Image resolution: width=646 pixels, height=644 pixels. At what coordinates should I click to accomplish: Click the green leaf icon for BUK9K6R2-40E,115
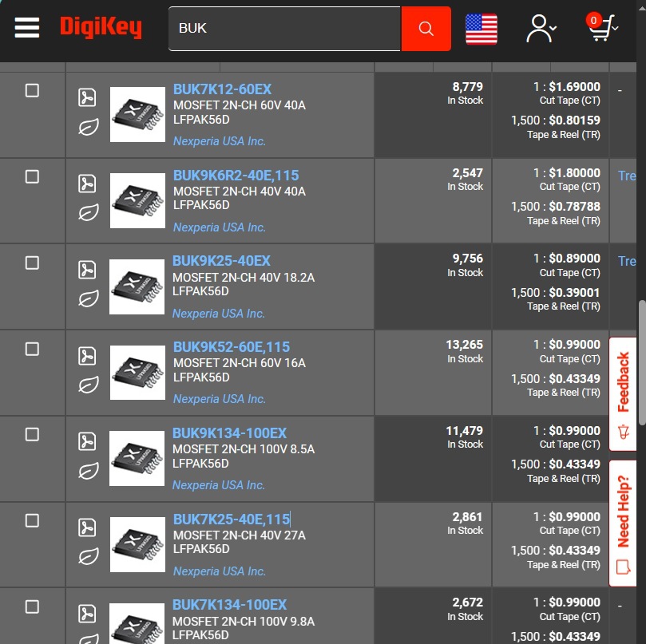88,212
